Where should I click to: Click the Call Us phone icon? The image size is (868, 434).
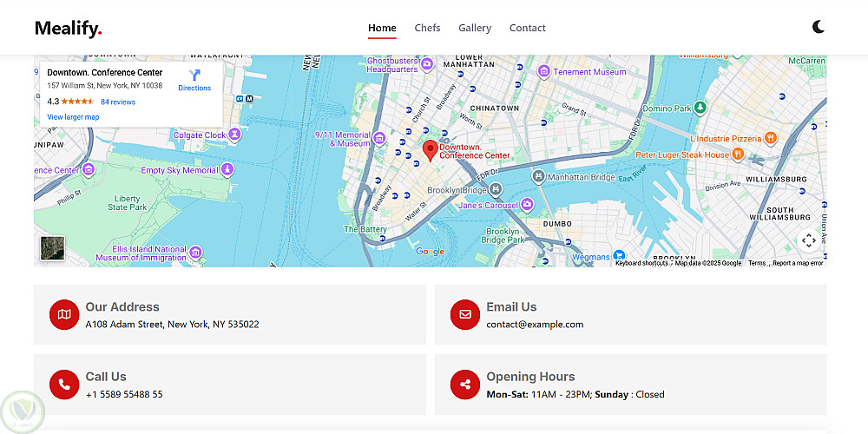(64, 385)
